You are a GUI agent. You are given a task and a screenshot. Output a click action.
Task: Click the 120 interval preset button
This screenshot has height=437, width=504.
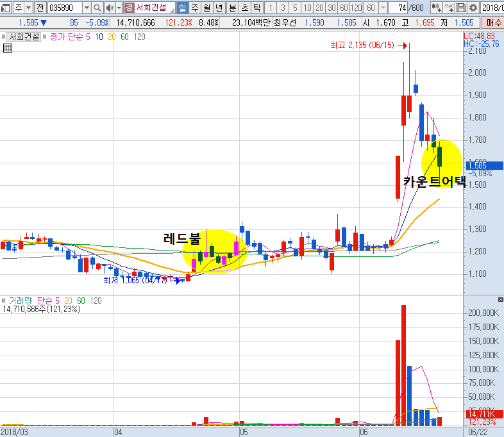pos(357,8)
